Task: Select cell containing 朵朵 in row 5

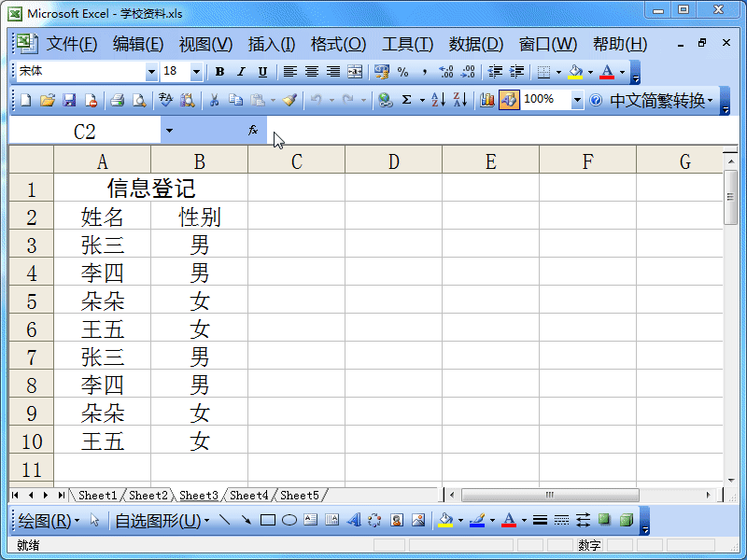Action: tap(103, 301)
